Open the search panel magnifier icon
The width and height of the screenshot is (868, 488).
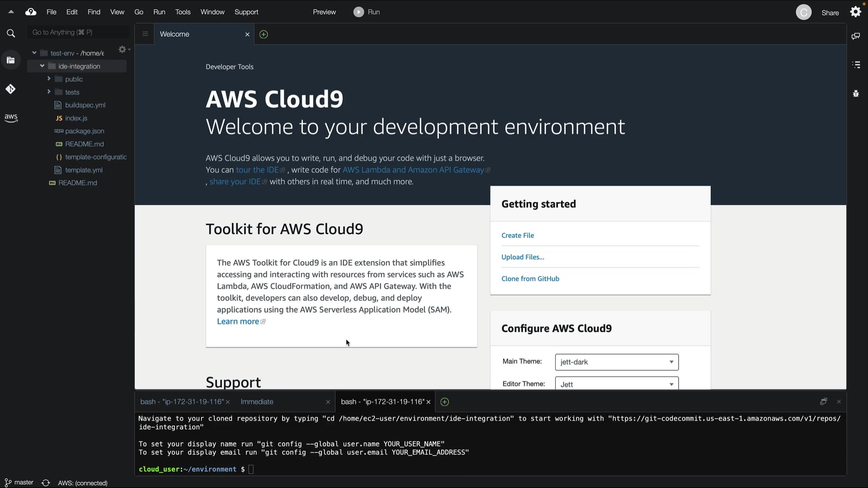coord(11,33)
